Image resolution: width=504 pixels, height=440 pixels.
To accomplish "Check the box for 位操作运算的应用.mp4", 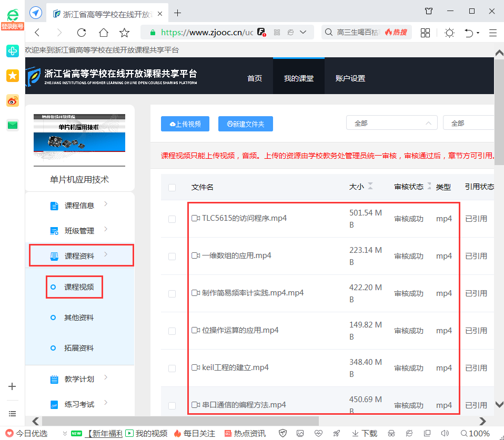I will (x=172, y=331).
